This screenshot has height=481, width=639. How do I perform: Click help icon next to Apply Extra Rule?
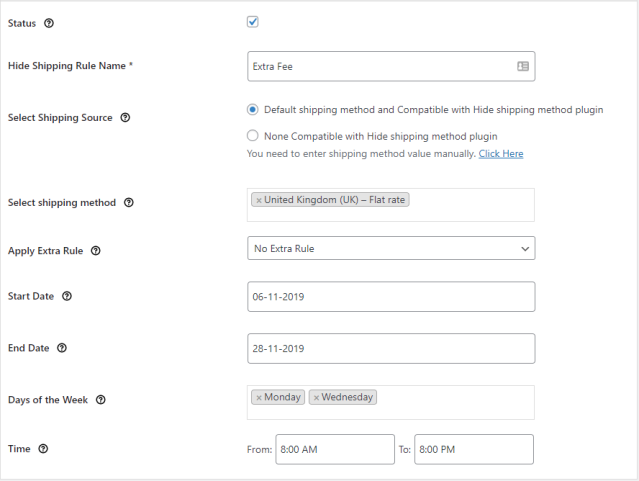point(96,251)
